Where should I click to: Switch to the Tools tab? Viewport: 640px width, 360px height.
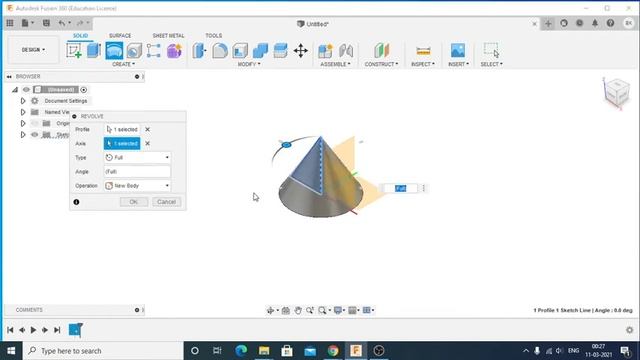click(213, 36)
